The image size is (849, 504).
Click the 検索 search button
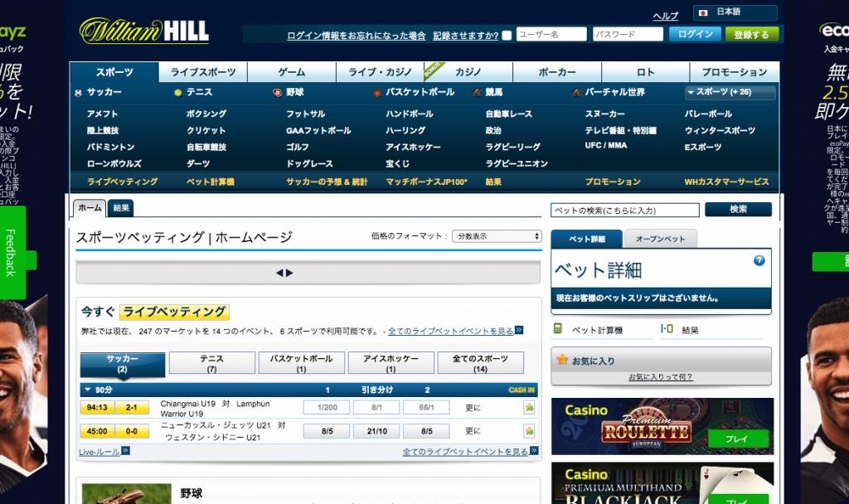tap(738, 209)
